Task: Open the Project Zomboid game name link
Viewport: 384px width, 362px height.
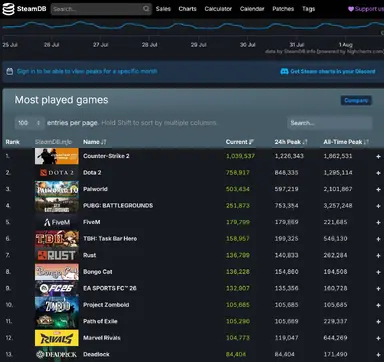Action: 106,305
